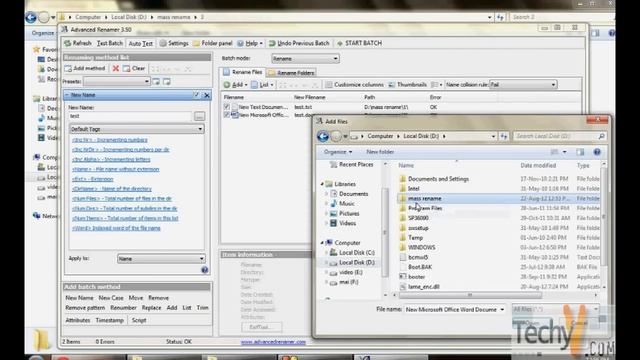Click the red X delete method icon
Viewport: 640px width, 360px height.
pos(116,69)
